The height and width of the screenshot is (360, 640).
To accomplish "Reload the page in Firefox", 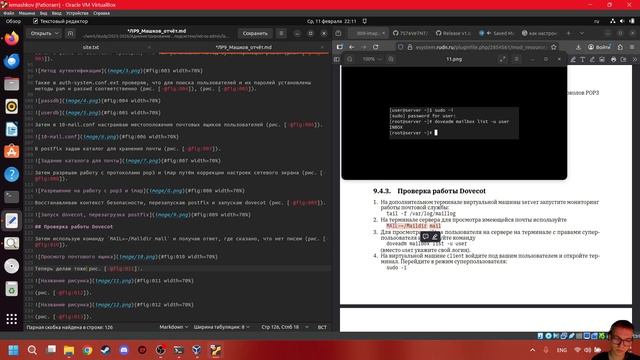I will coord(376,47).
